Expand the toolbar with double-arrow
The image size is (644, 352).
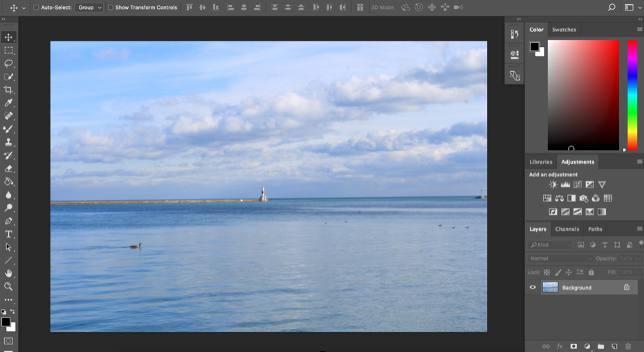[x=3, y=19]
